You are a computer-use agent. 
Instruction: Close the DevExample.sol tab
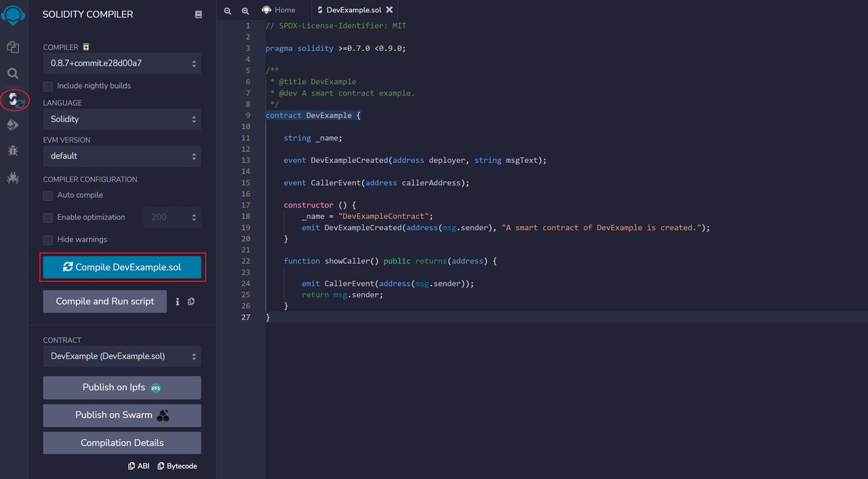point(389,10)
